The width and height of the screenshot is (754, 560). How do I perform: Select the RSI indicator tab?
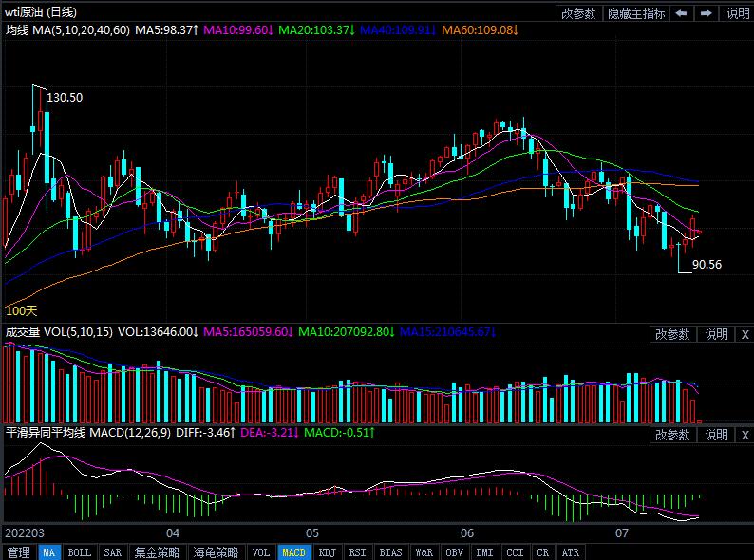pyautogui.click(x=357, y=552)
